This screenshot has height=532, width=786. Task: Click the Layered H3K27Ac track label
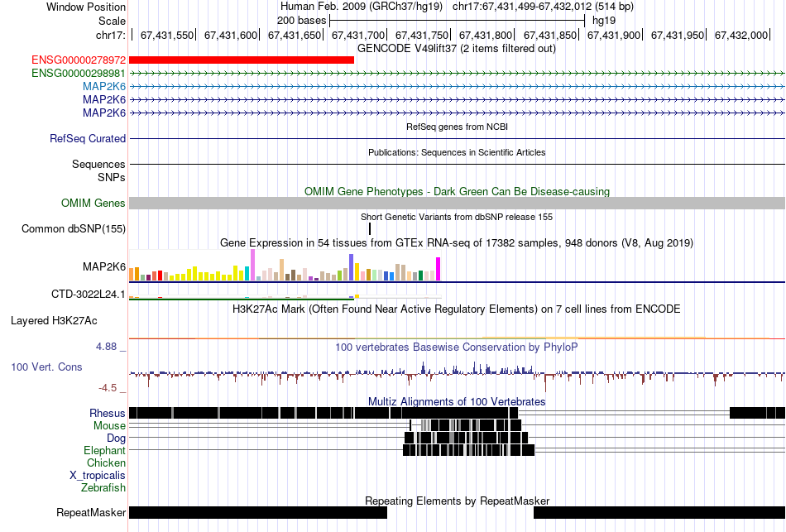click(x=54, y=320)
